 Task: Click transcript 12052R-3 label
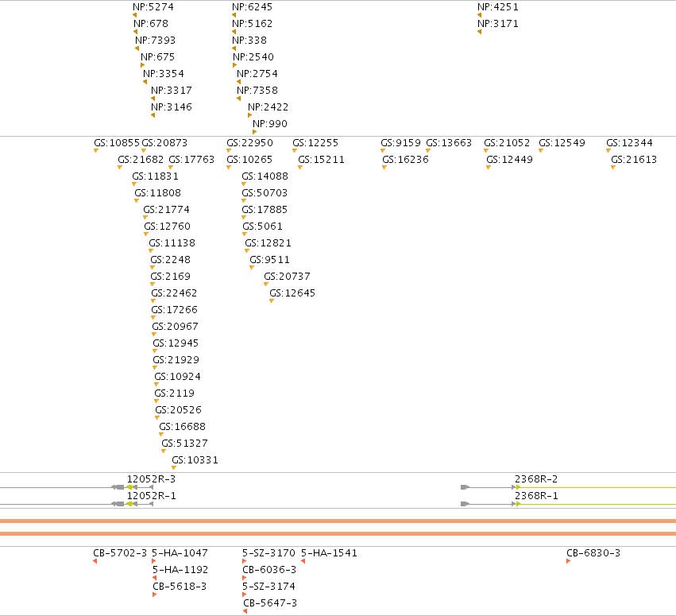click(151, 479)
